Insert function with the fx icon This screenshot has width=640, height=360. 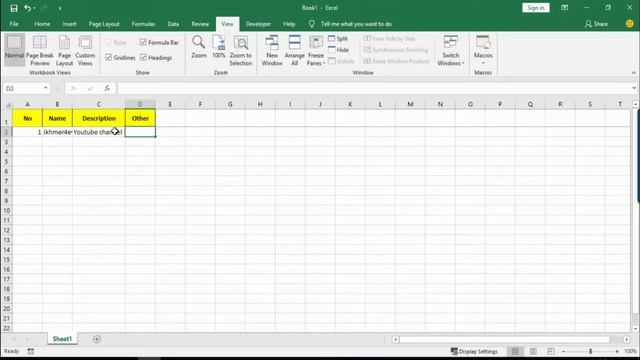pyautogui.click(x=107, y=88)
